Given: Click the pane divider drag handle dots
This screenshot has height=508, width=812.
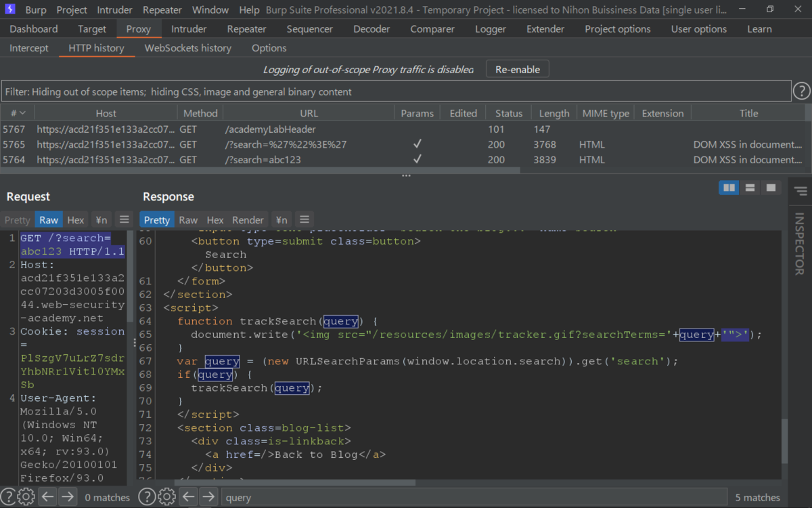Looking at the screenshot, I should (x=406, y=175).
